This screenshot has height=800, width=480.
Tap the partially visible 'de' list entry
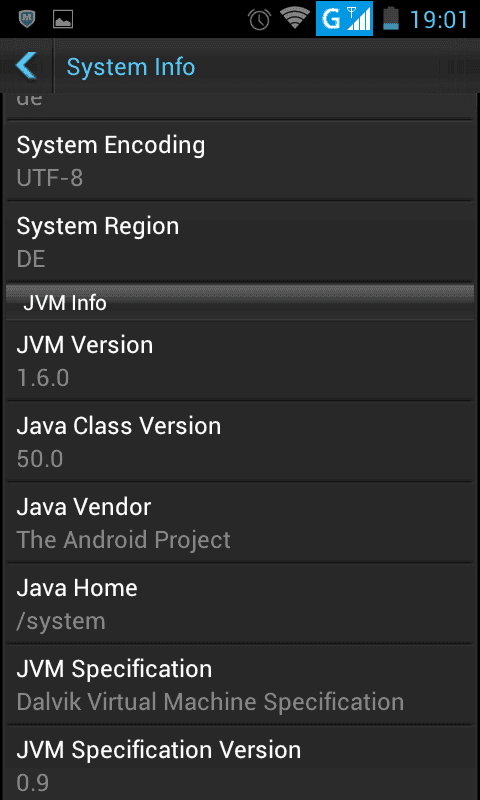240,106
